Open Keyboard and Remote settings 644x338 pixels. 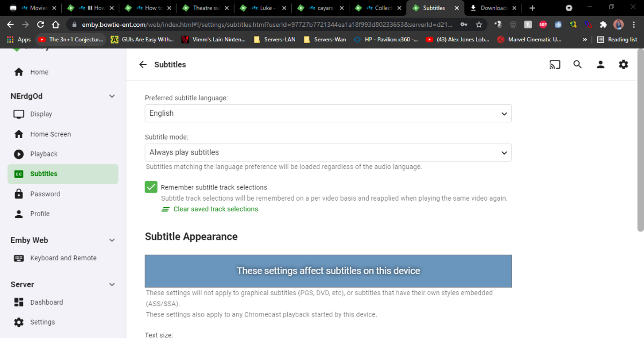[63, 258]
